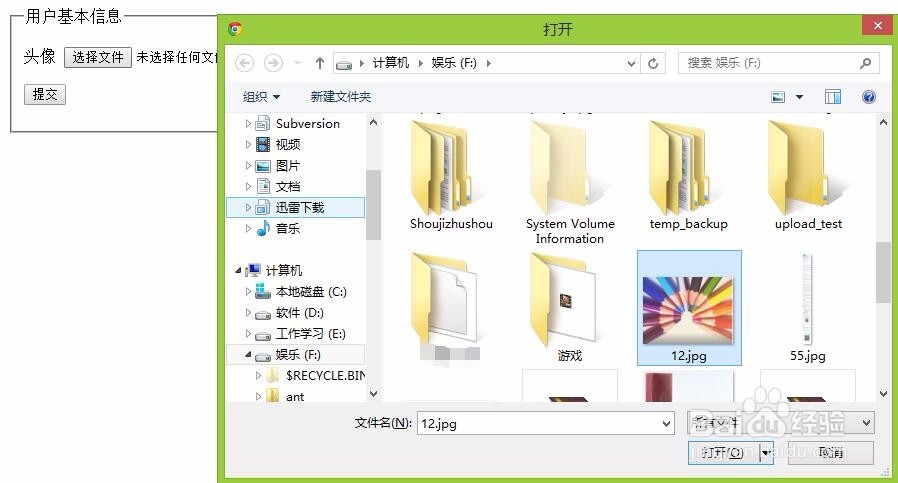Toggle the preview pane icon

click(833, 97)
